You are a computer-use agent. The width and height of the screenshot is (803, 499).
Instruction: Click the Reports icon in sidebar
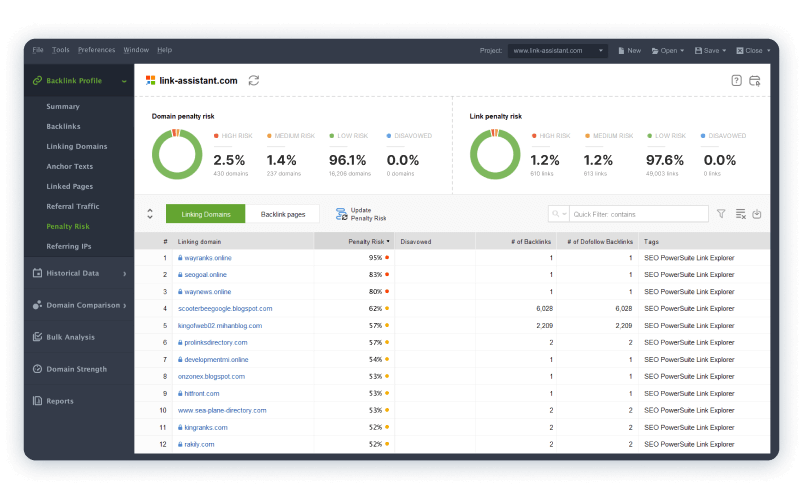coord(37,401)
